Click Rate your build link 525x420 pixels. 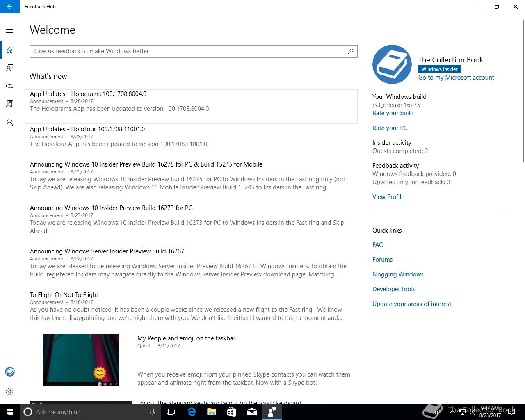click(393, 113)
